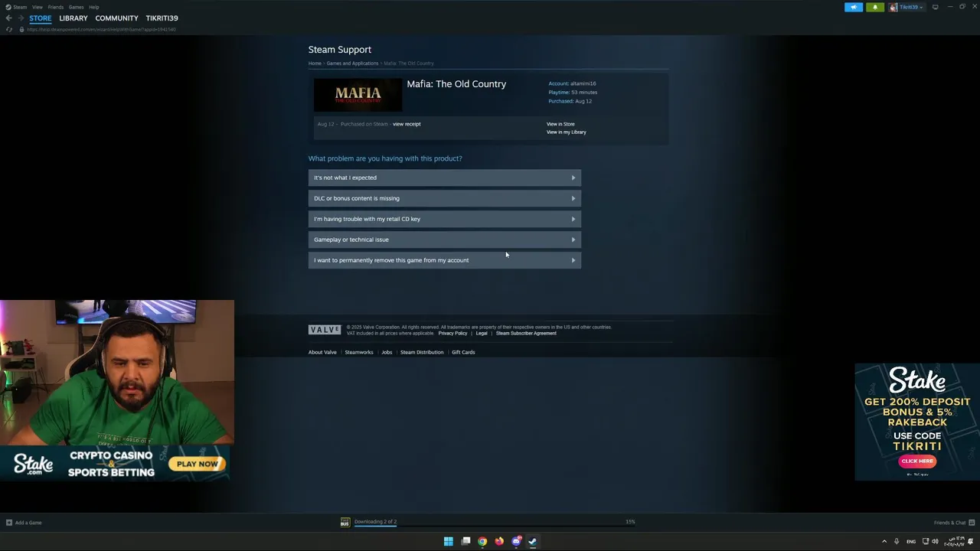The width and height of the screenshot is (980, 551).
Task: Open the Windows Start button
Action: pyautogui.click(x=448, y=541)
